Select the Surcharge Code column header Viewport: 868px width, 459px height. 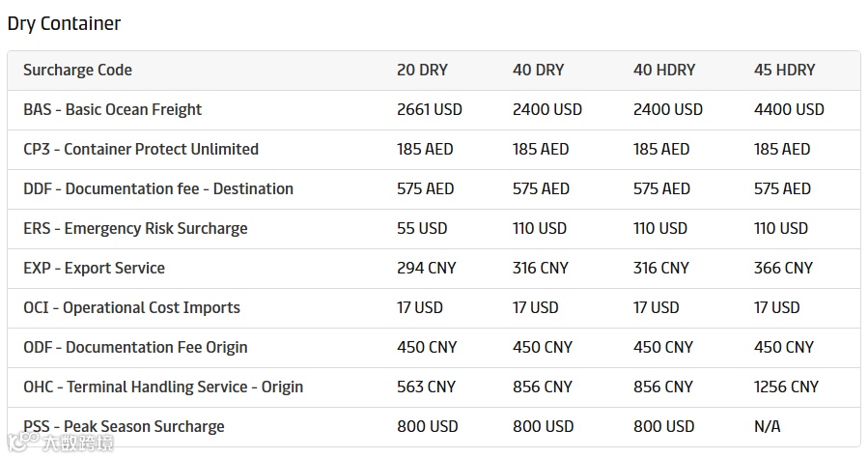click(77, 70)
